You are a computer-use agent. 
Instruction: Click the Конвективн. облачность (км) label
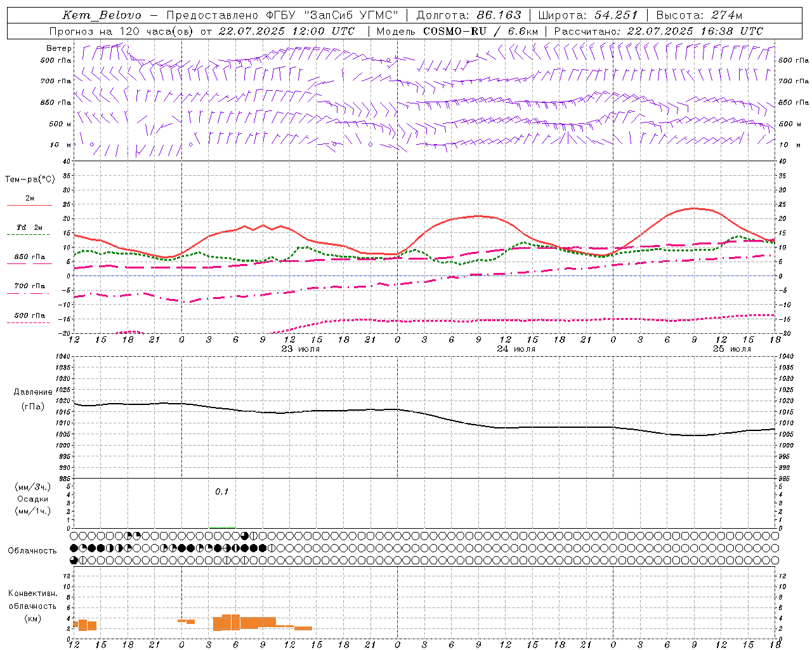[32, 606]
